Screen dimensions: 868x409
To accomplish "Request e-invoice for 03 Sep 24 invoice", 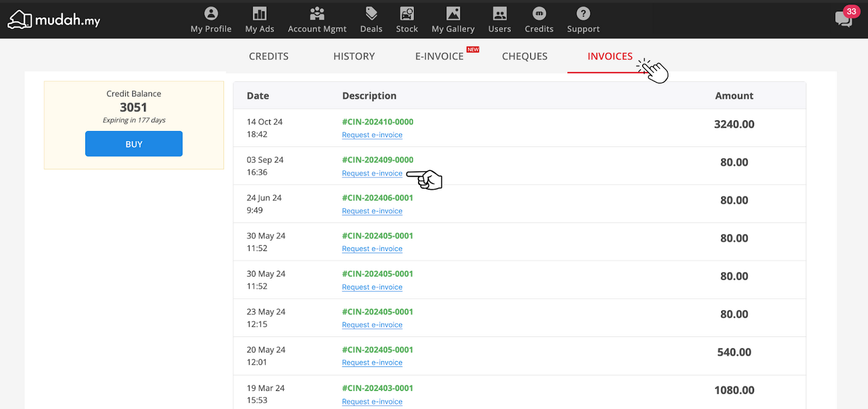I will (372, 173).
